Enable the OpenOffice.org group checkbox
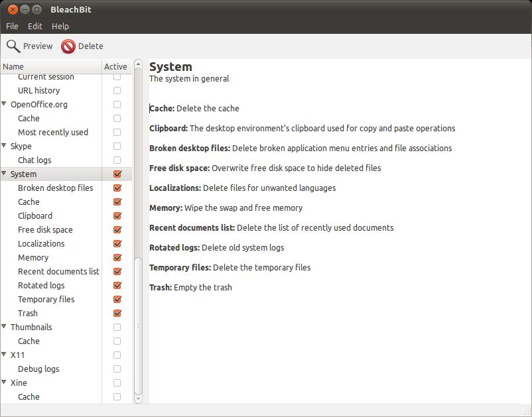 (x=117, y=105)
